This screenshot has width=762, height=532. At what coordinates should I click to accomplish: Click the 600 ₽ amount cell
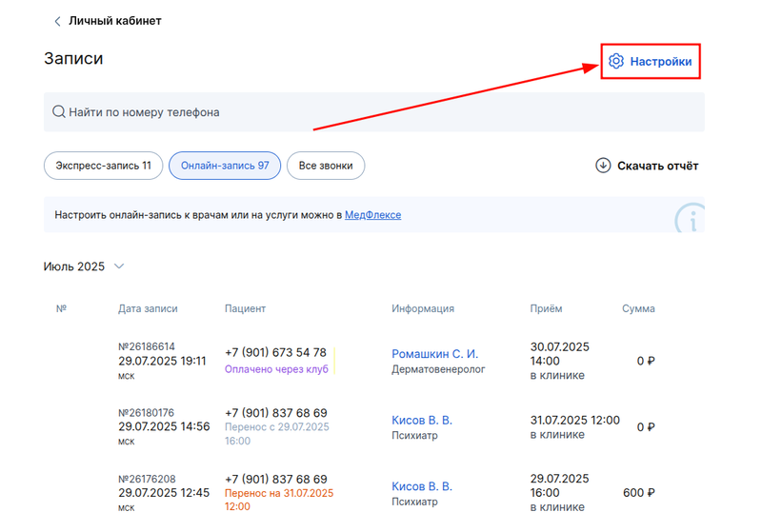click(x=638, y=493)
